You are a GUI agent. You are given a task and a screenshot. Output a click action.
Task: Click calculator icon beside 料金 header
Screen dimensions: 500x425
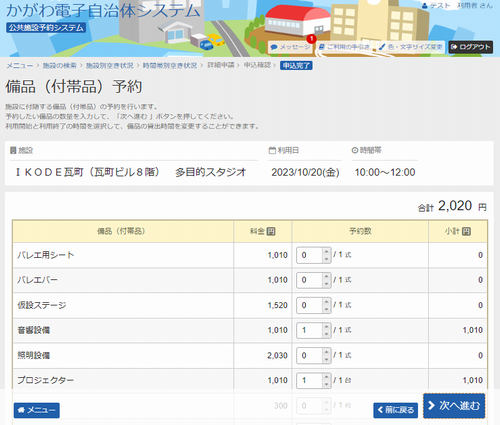click(x=271, y=231)
